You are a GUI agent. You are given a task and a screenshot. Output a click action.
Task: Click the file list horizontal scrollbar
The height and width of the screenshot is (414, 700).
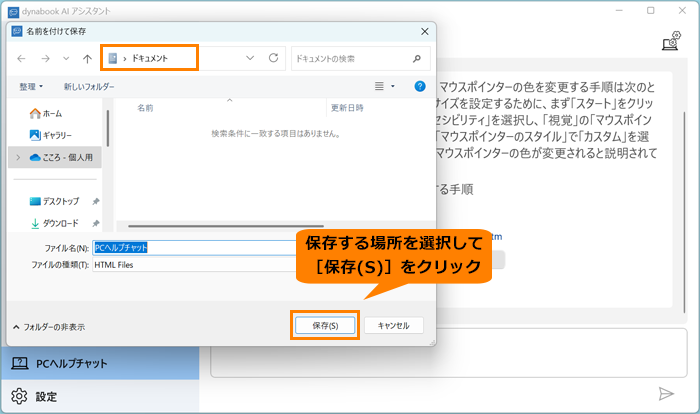coord(226,226)
